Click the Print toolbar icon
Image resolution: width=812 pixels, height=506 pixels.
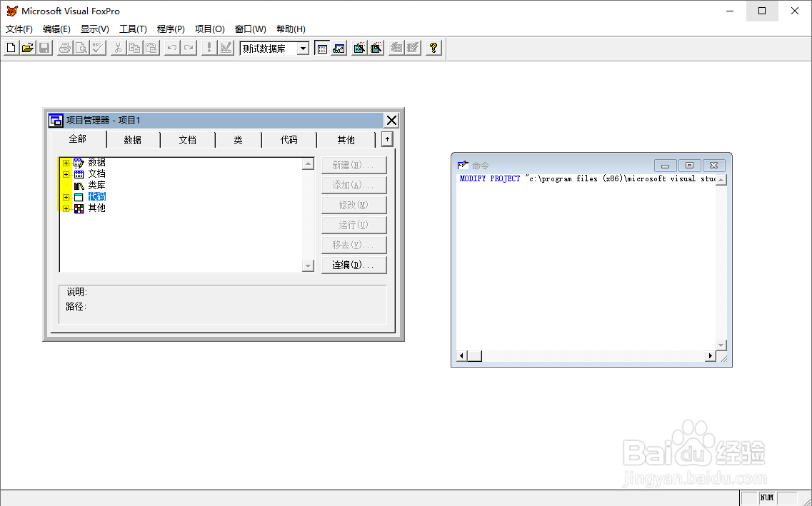coord(65,48)
